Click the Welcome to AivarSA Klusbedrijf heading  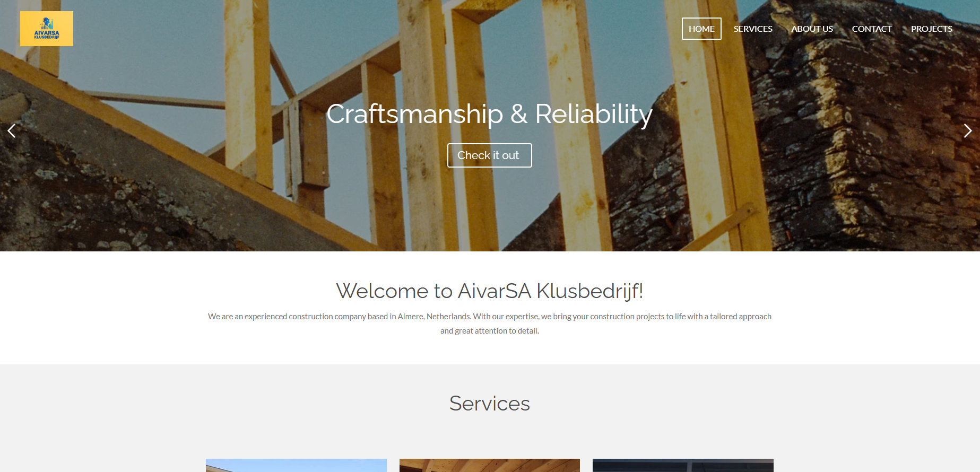tap(489, 291)
